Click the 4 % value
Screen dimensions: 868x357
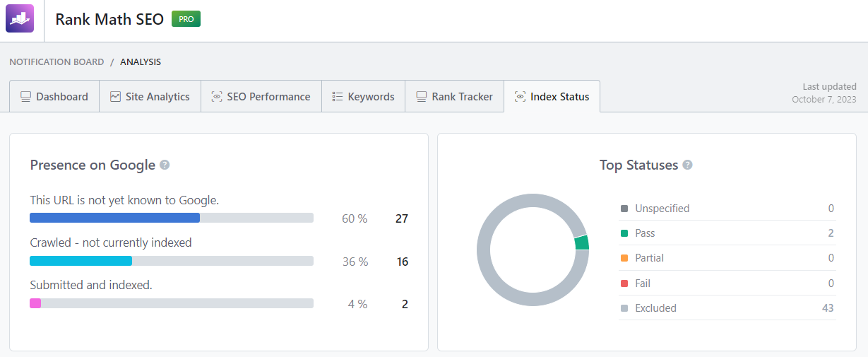358,305
